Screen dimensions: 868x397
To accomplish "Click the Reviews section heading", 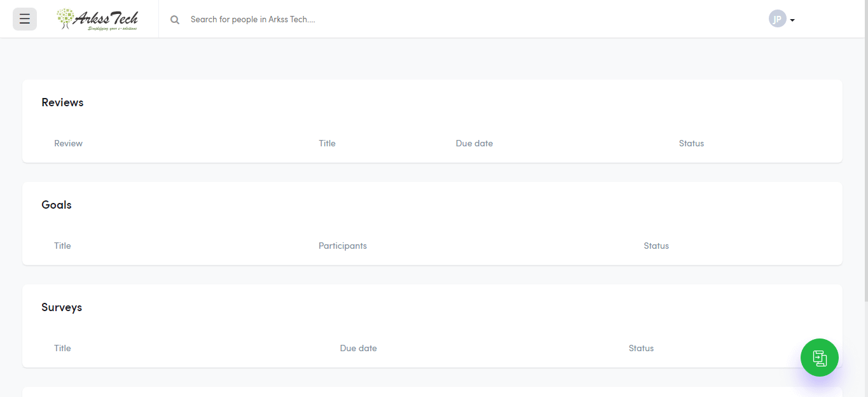I will (62, 102).
